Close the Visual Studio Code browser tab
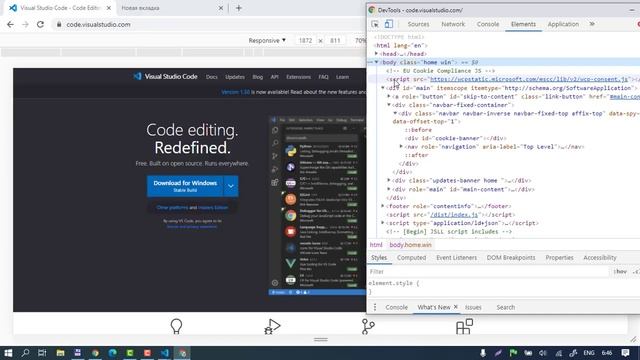 click(109, 8)
